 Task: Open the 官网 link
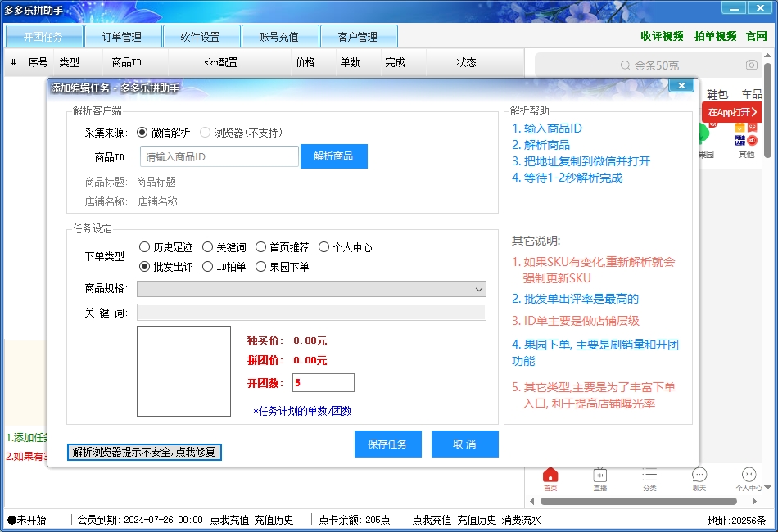click(757, 36)
